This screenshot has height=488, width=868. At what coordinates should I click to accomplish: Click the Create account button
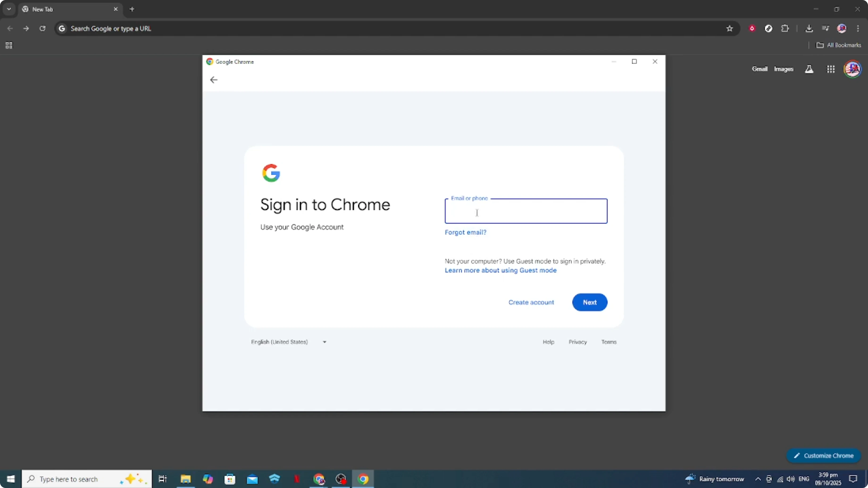coord(531,302)
